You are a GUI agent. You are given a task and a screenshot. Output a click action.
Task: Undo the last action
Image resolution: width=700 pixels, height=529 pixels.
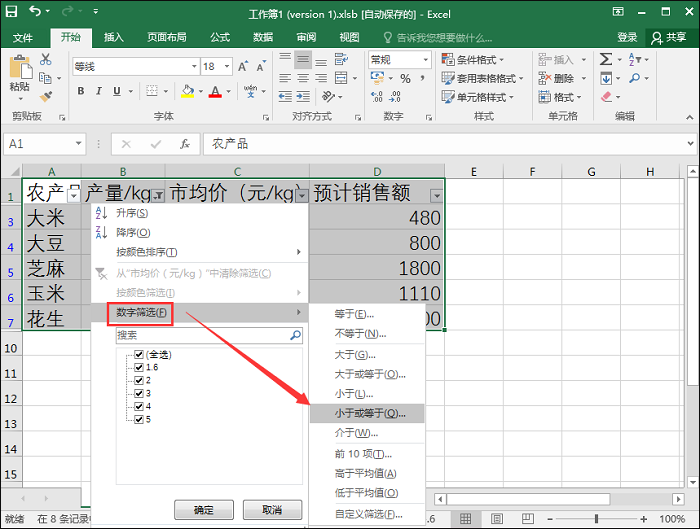(x=36, y=11)
